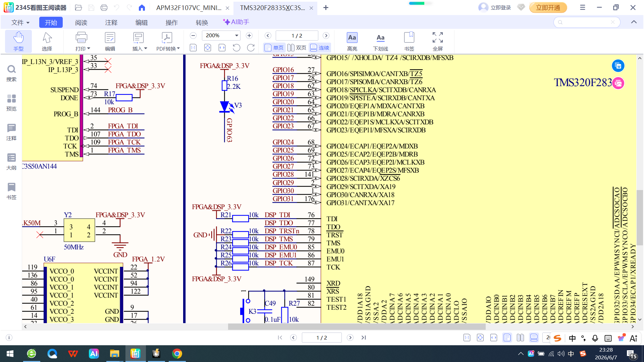The width and height of the screenshot is (644, 362).
Task: Open the search panel in left sidebar
Action: click(x=11, y=73)
